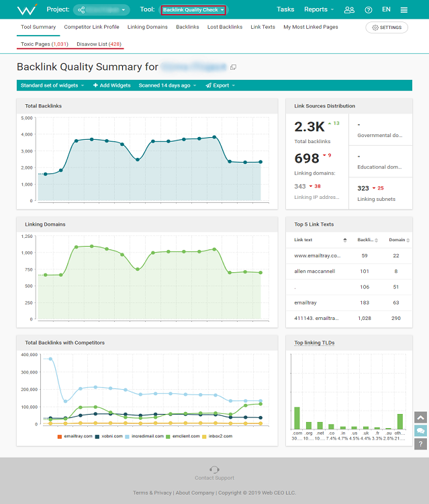The width and height of the screenshot is (429, 504).
Task: Switch language via EN
Action: tap(386, 9)
